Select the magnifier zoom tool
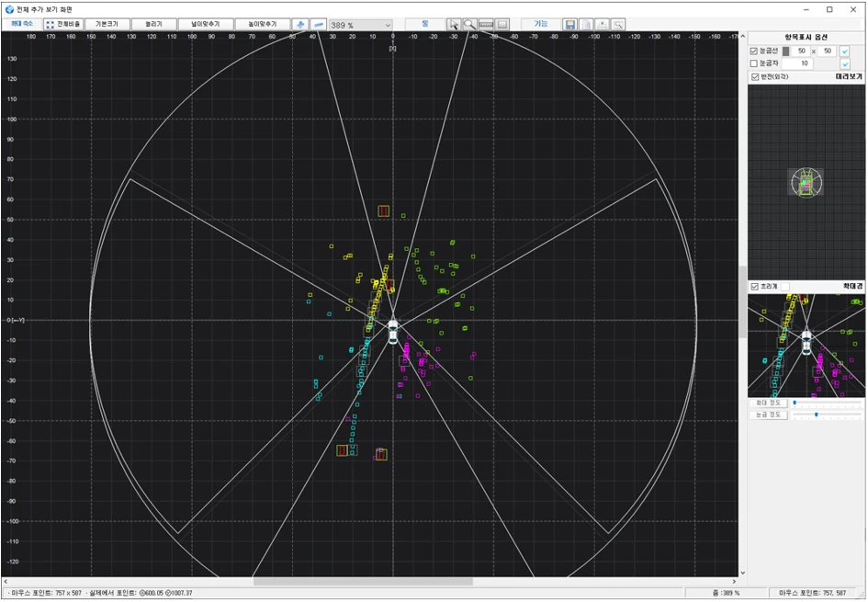The image size is (868, 602). pyautogui.click(x=469, y=24)
